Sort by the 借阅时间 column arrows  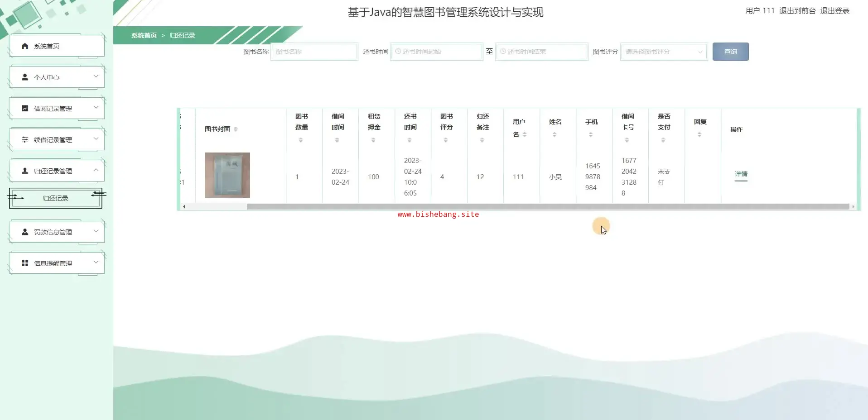pos(337,140)
